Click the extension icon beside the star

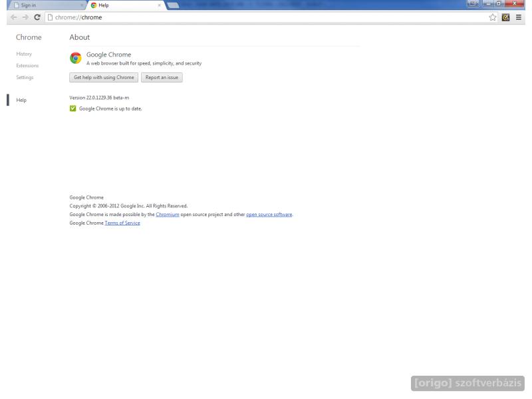(x=505, y=17)
